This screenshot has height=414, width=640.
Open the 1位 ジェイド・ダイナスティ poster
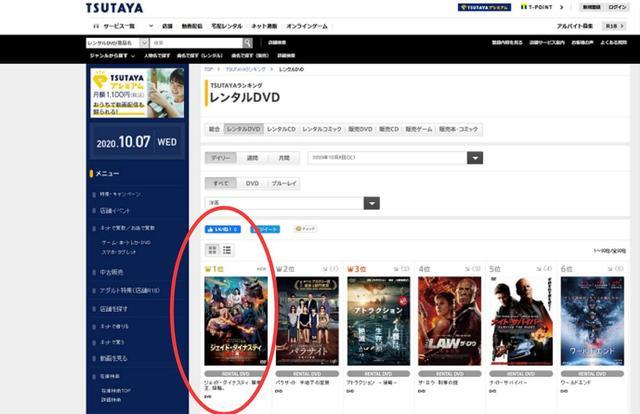pos(236,321)
